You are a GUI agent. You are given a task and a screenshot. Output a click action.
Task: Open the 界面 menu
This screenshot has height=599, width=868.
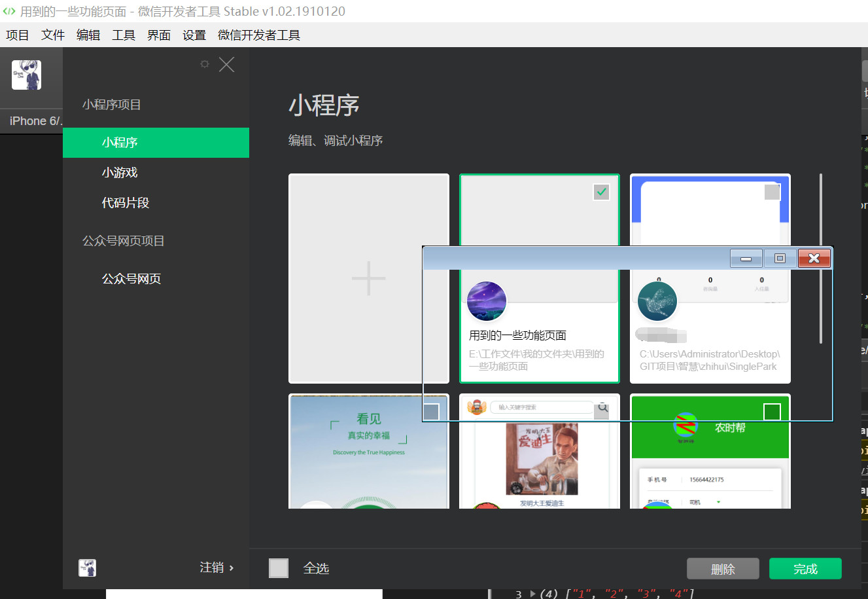(159, 35)
